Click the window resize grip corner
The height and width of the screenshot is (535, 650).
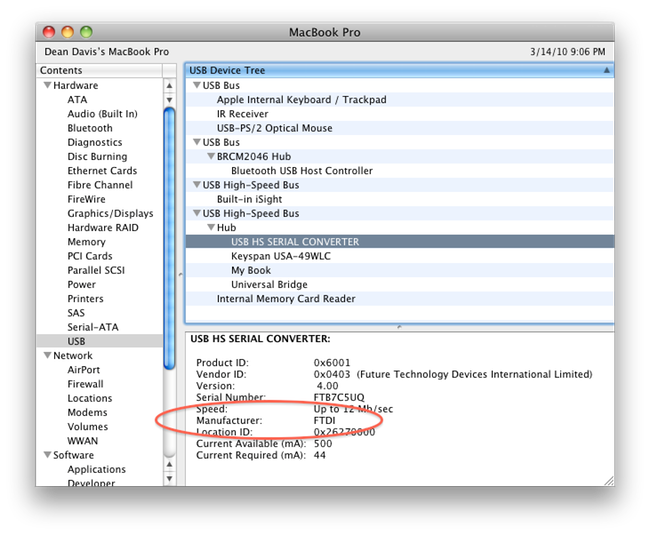(608, 481)
